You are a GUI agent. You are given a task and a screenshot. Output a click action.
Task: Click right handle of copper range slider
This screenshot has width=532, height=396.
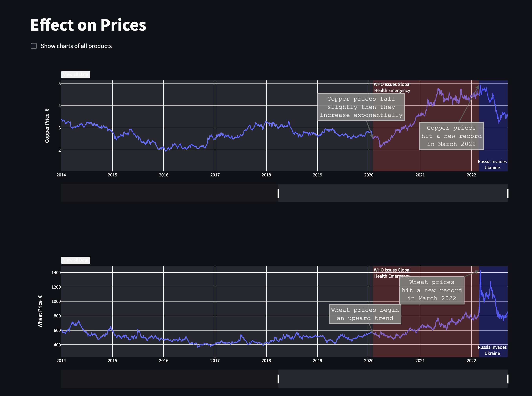(507, 193)
